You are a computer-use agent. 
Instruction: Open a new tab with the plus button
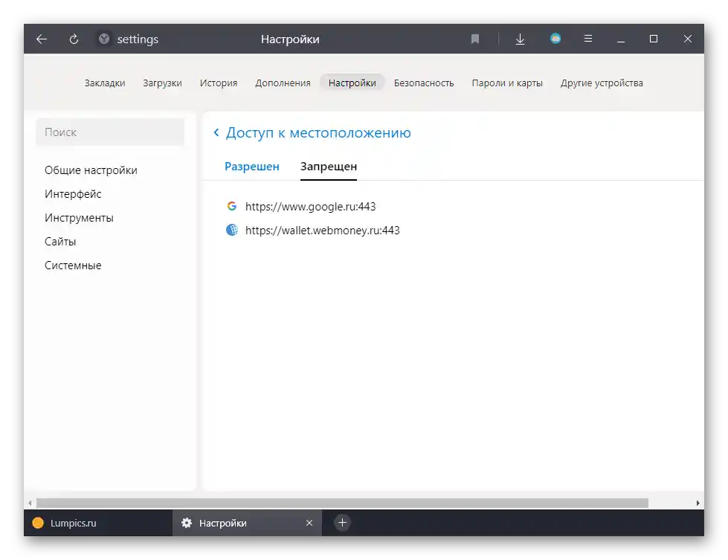click(342, 523)
